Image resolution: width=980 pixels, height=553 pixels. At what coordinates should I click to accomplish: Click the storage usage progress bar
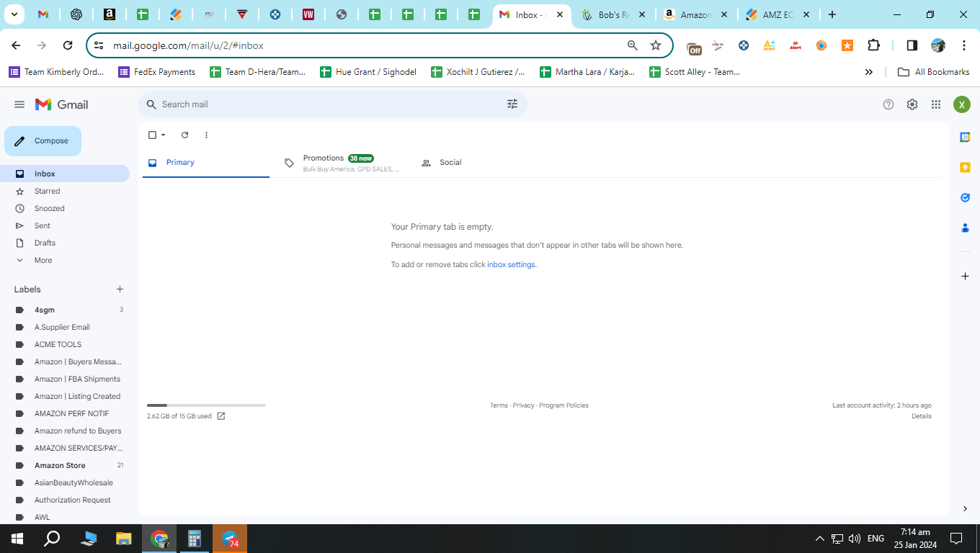coord(206,405)
